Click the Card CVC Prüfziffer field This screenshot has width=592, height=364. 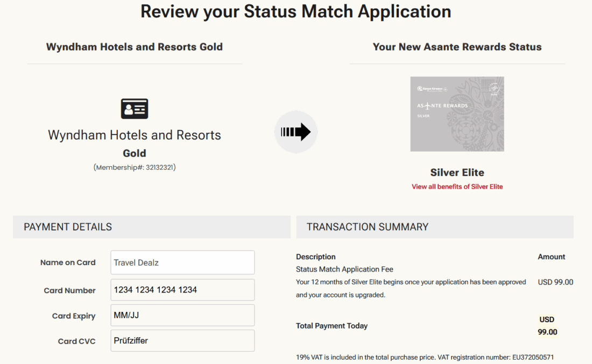[182, 340]
